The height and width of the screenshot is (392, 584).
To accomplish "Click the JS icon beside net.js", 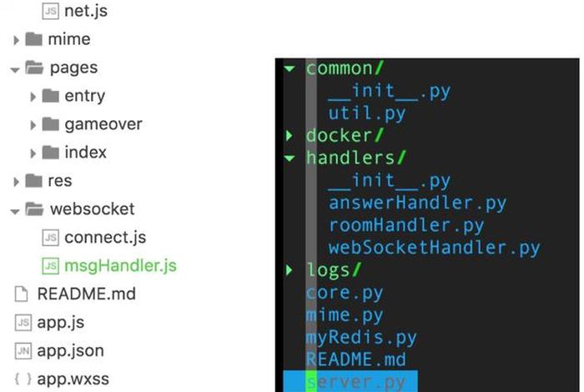I will [49, 12].
